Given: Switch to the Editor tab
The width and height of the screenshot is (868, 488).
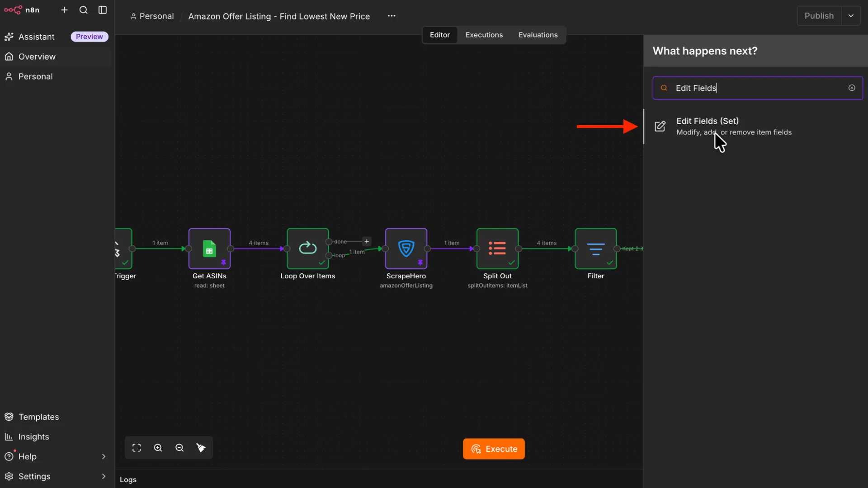Looking at the screenshot, I should point(439,35).
